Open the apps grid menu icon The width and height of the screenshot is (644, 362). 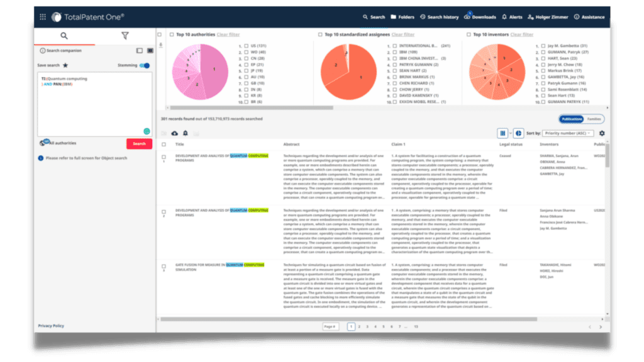pos(43,17)
